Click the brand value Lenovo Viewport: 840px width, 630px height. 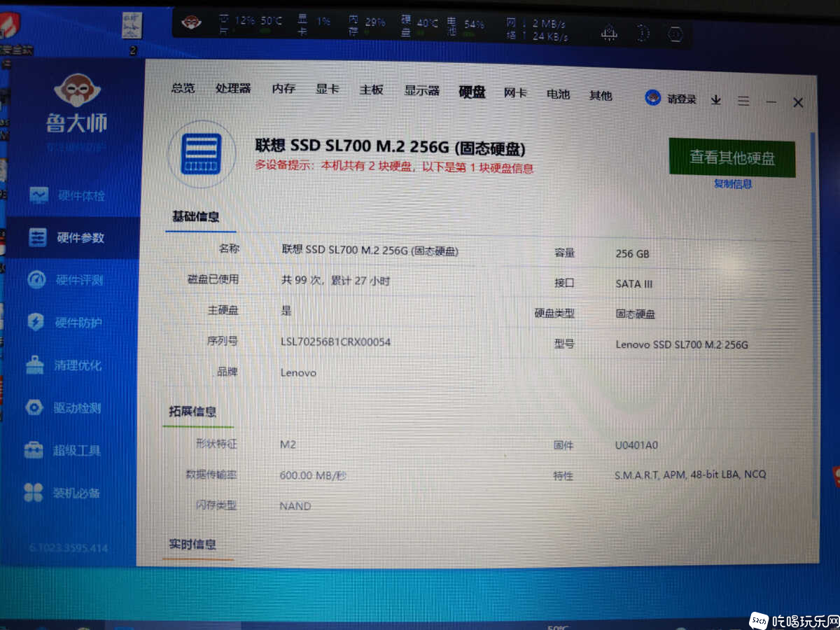click(298, 372)
